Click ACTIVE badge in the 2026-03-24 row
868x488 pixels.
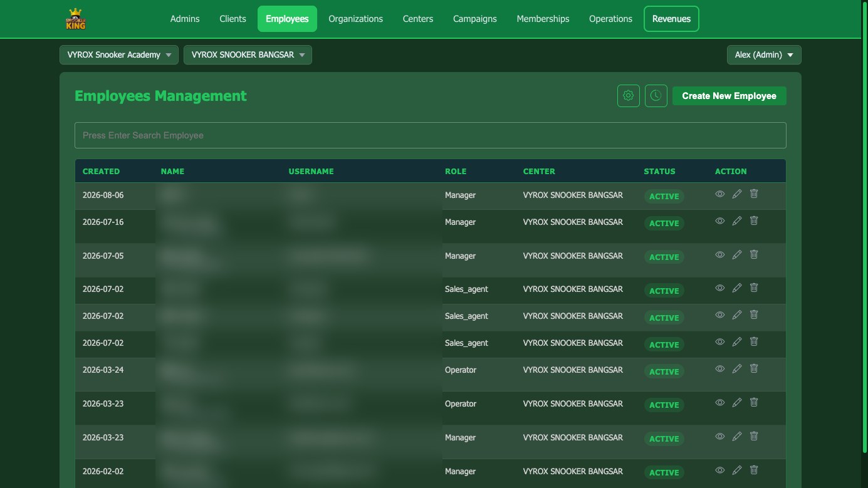tap(664, 371)
